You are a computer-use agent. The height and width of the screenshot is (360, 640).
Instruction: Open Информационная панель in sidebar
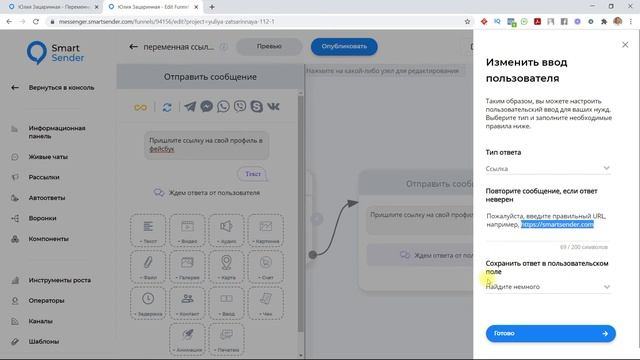click(57, 132)
